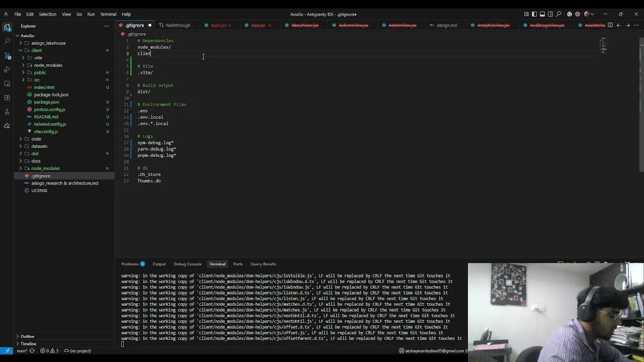
Task: Open editor more actions ellipsis
Action: point(636,25)
